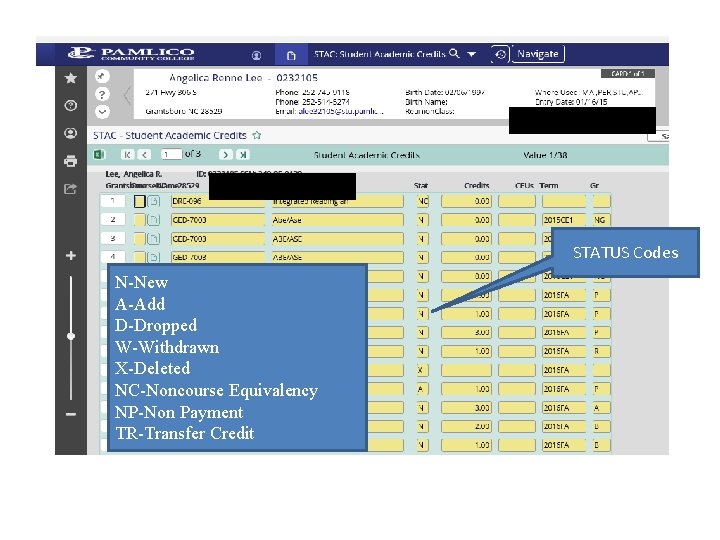The height and width of the screenshot is (540, 720).
Task: Open detail icon for row 3
Action: 154,239
